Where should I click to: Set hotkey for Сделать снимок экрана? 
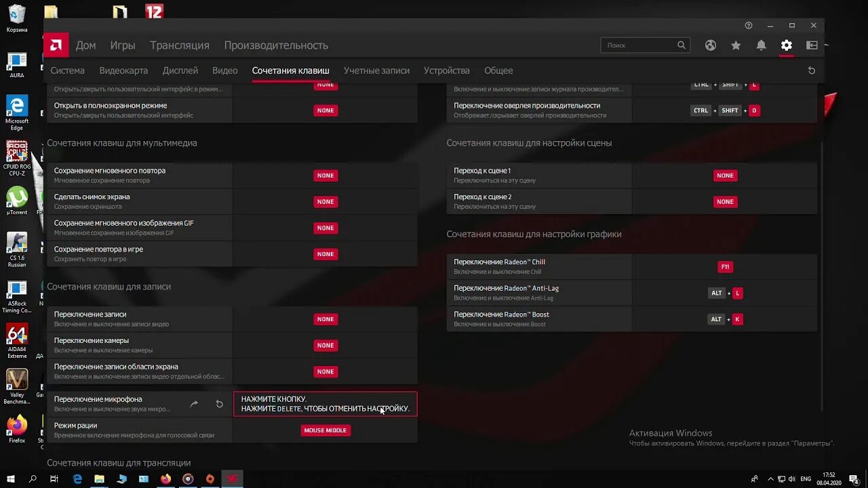tap(325, 201)
